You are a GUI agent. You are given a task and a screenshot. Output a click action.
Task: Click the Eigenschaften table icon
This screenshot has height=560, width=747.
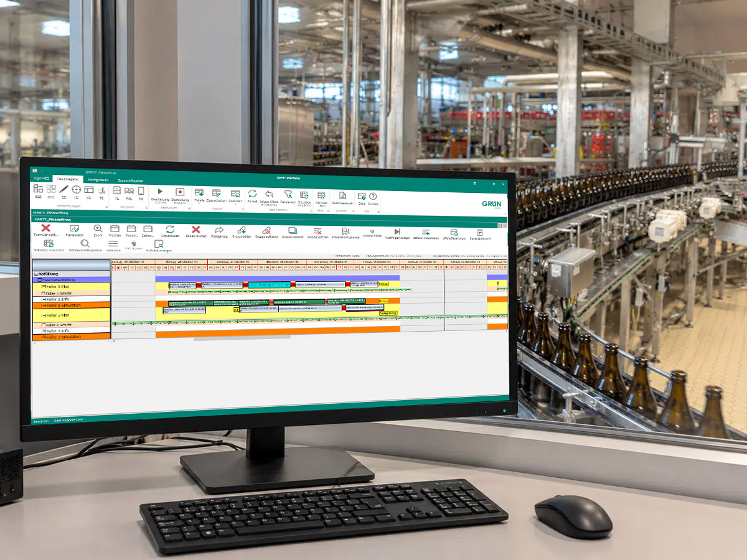tap(216, 193)
